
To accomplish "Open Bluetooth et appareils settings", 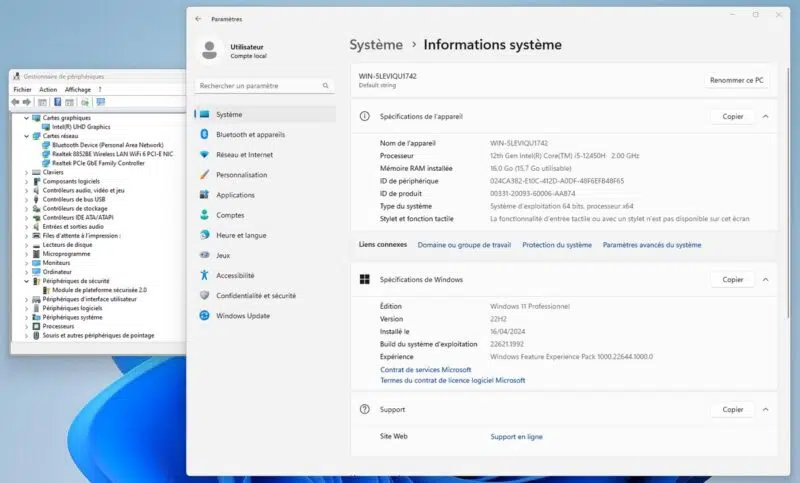I will [x=250, y=134].
